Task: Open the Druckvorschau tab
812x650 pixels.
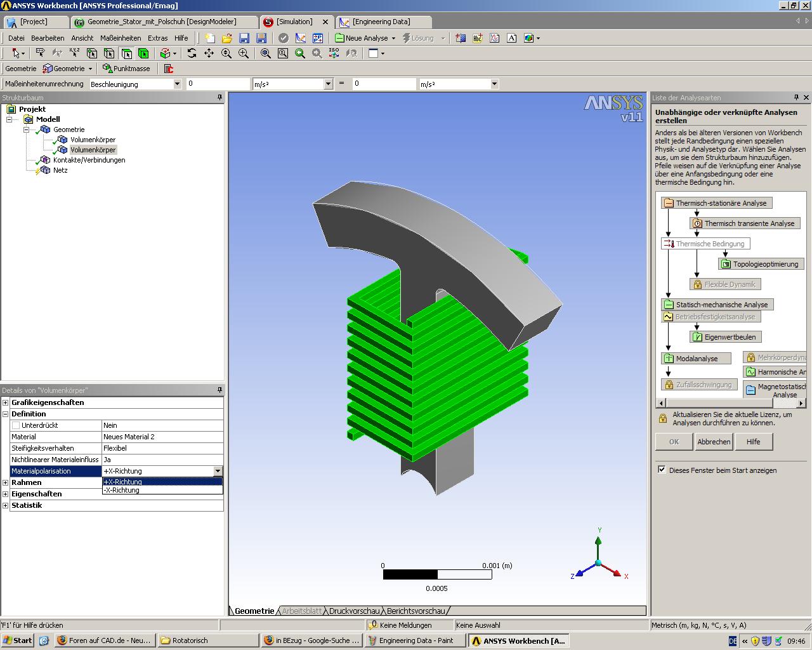Action: coord(354,611)
